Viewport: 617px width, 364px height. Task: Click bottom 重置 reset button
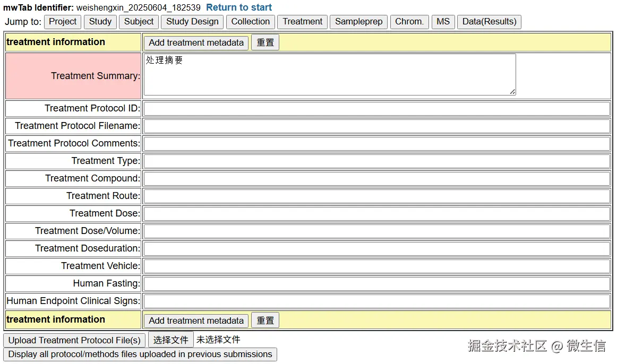(265, 321)
